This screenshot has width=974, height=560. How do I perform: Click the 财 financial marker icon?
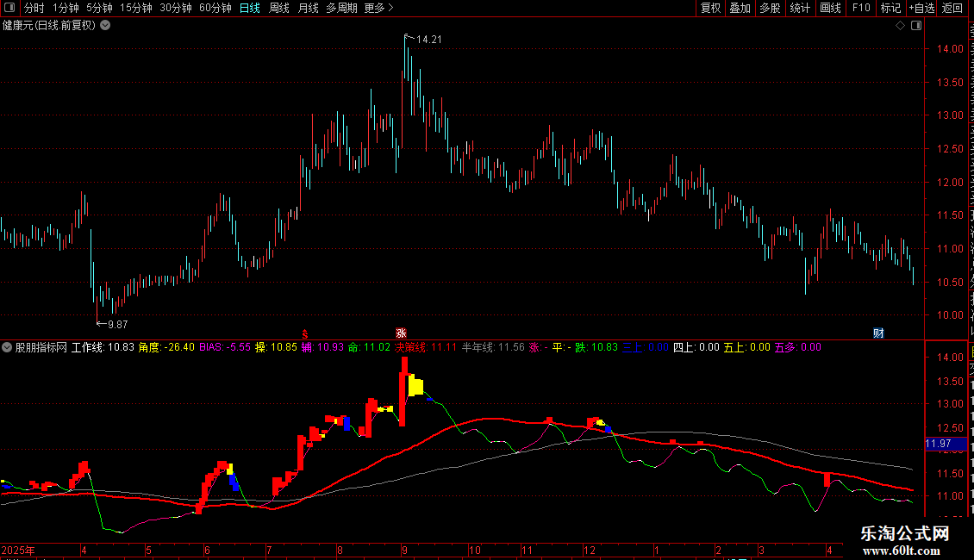(878, 333)
